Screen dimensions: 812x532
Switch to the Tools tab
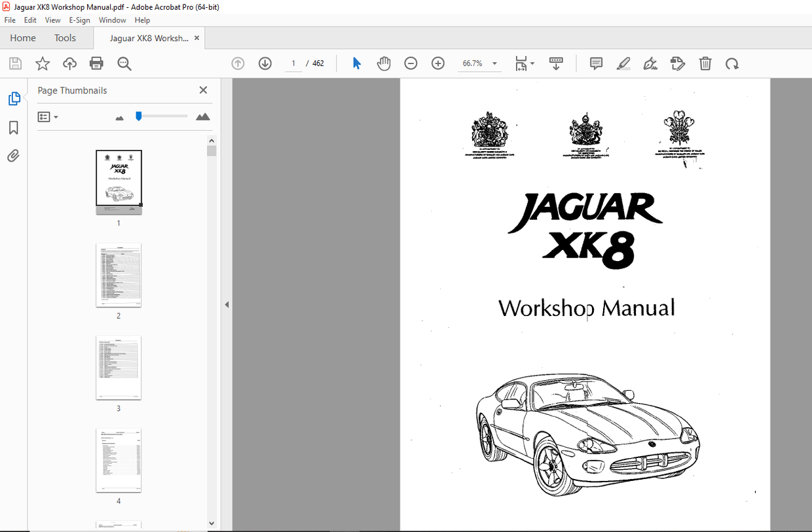(x=65, y=38)
